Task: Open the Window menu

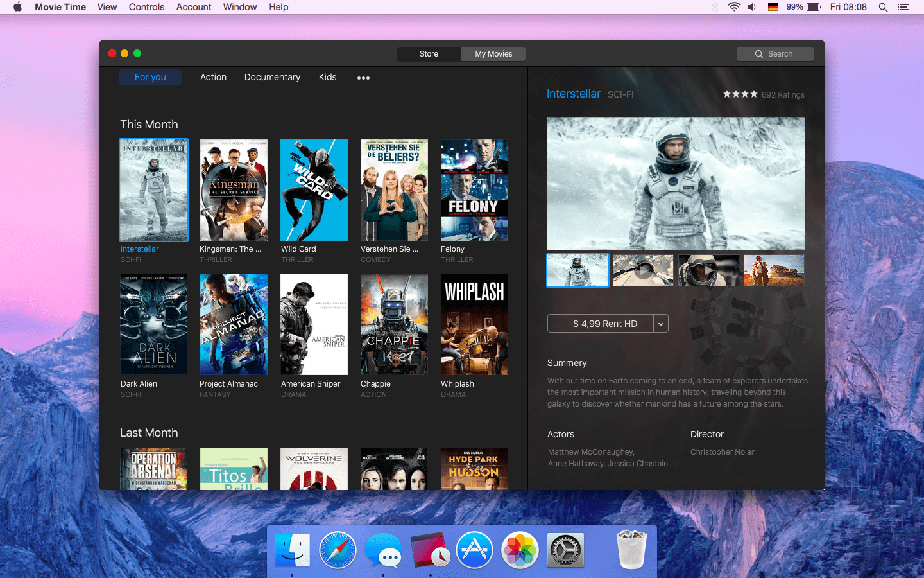Action: [240, 7]
